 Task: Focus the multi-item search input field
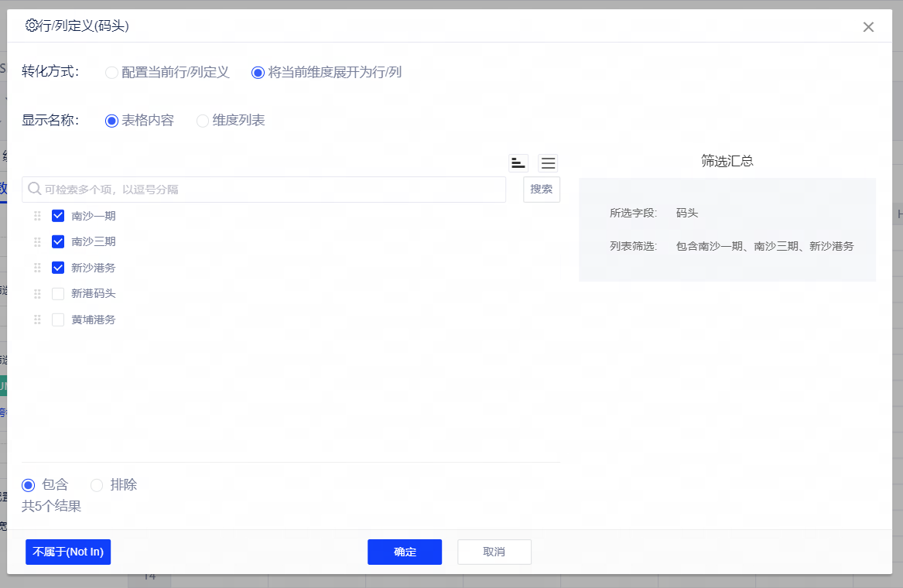[271, 190]
